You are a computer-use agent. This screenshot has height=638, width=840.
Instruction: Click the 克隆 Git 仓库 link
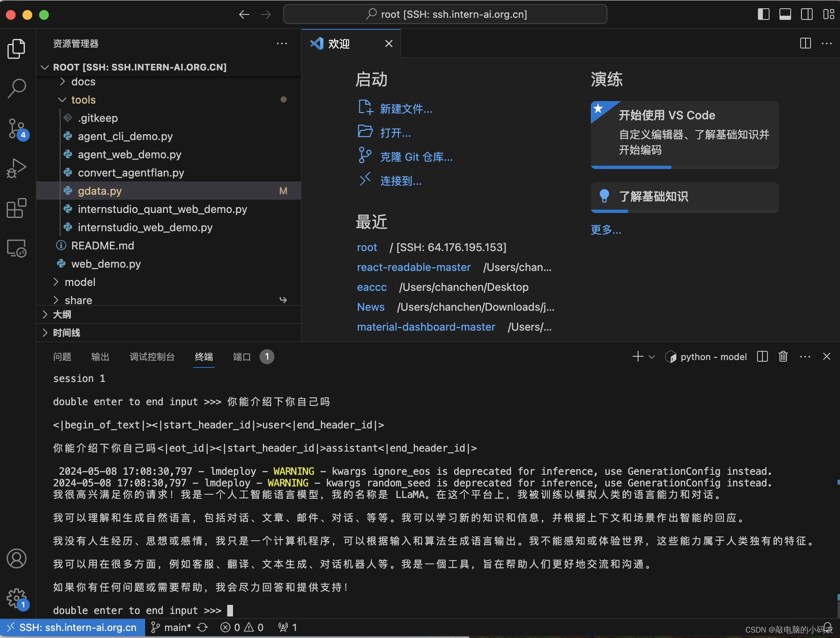416,157
